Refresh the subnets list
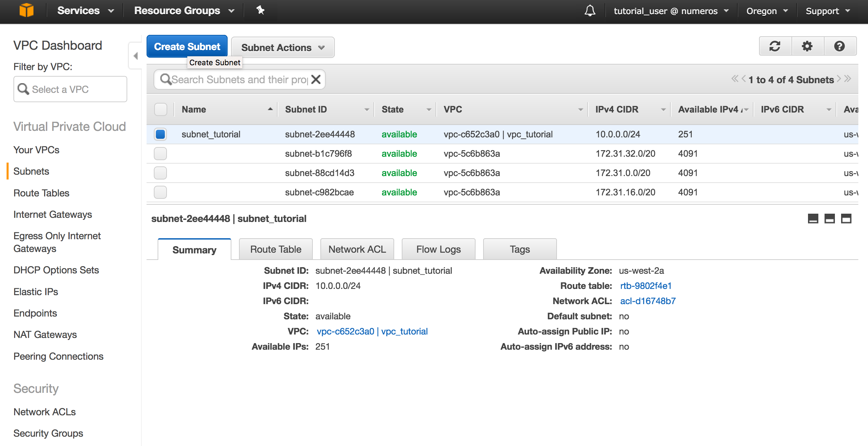 click(775, 46)
